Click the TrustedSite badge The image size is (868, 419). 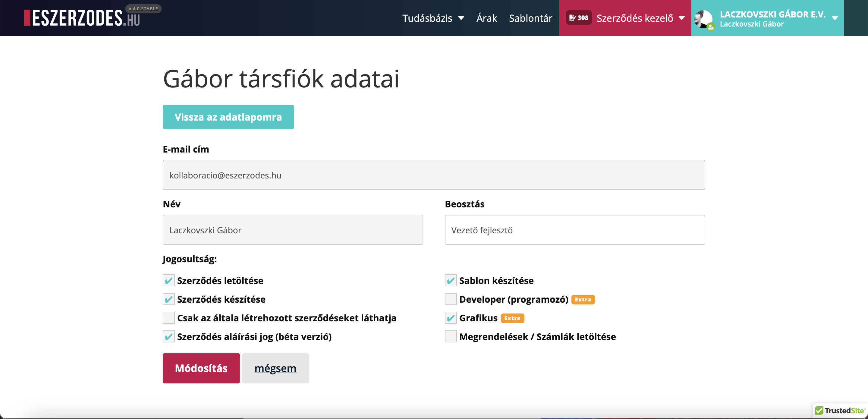click(x=839, y=411)
